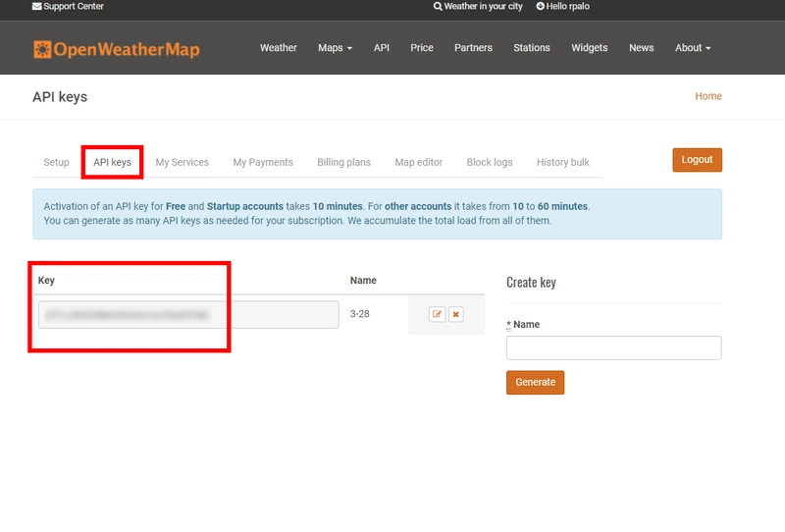Click the Hello rpalo user menu
Screen dimensions: 785x532
point(562,6)
